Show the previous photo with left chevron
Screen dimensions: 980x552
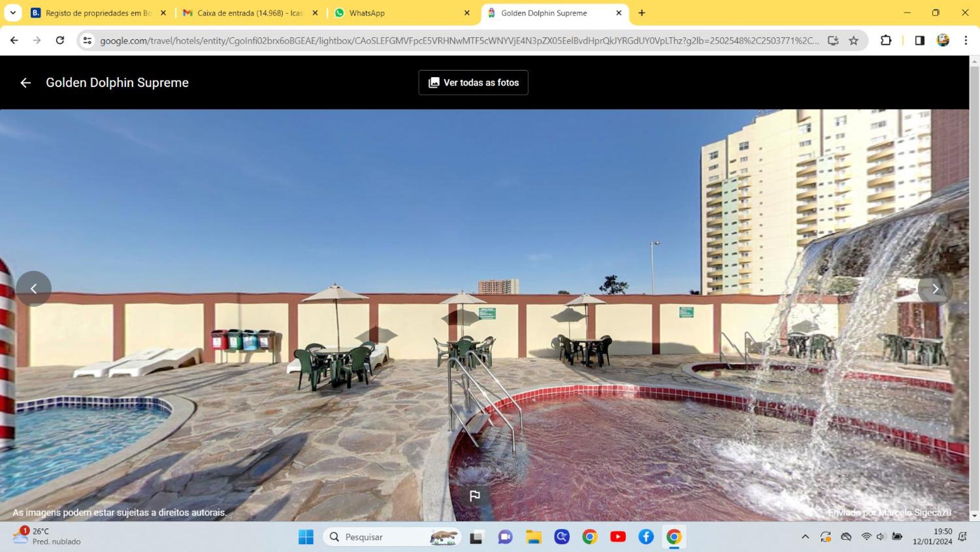click(34, 289)
